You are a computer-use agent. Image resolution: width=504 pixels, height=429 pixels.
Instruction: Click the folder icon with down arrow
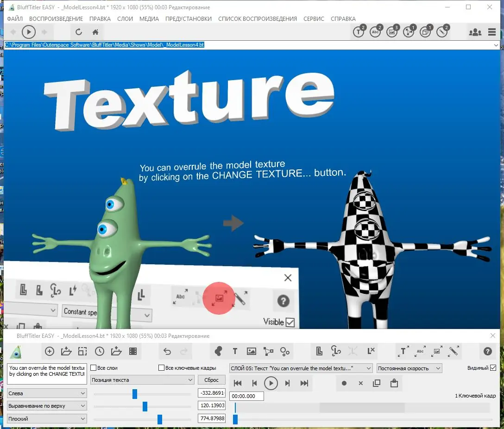116,351
